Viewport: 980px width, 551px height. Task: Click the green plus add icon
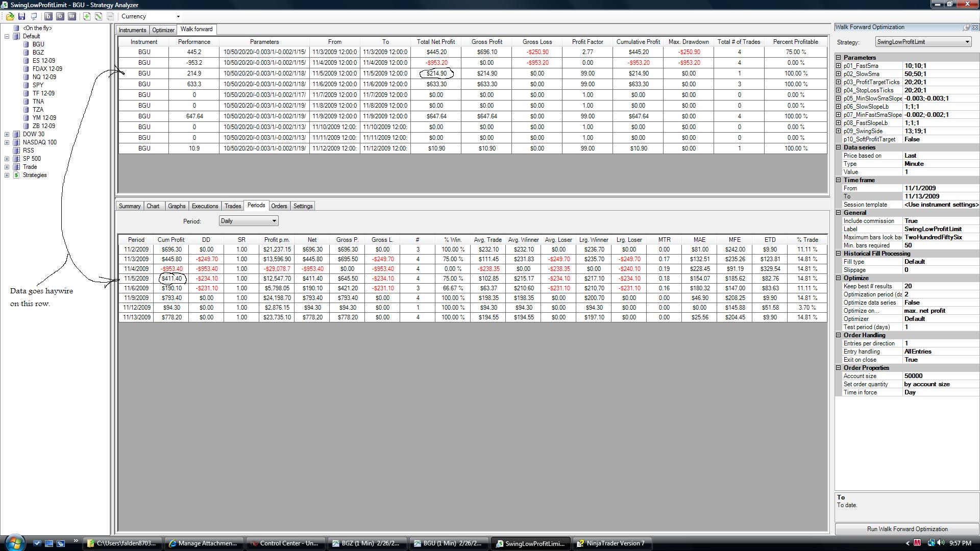point(87,16)
